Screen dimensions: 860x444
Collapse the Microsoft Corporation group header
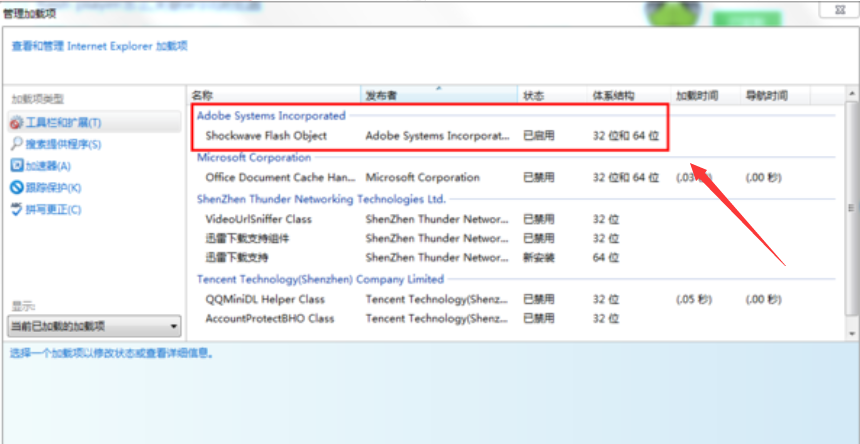[254, 158]
